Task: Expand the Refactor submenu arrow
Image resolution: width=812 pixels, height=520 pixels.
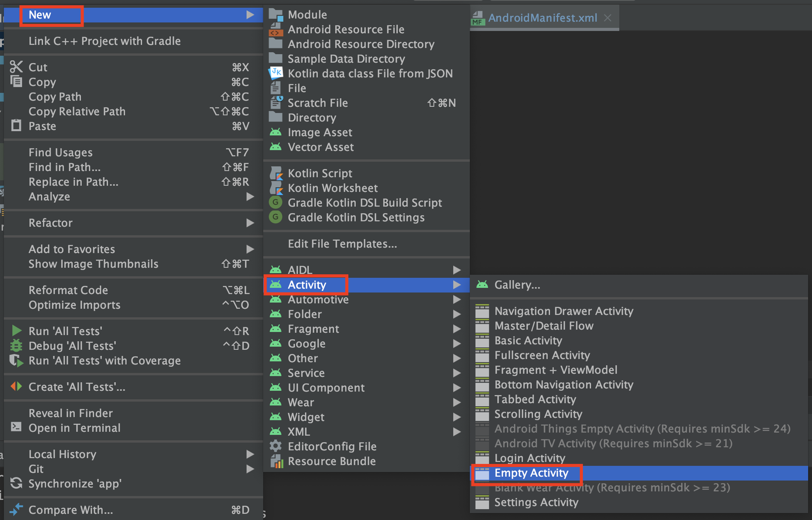Action: (x=250, y=223)
